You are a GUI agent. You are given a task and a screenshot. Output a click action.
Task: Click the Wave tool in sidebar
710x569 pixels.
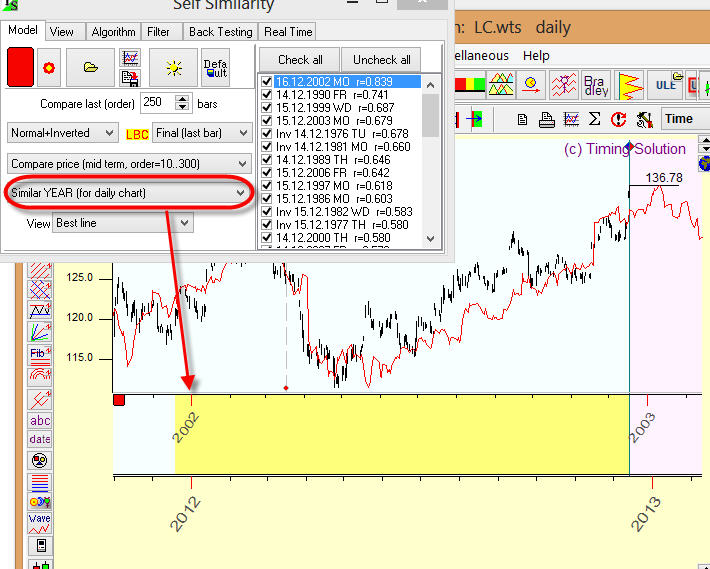click(x=40, y=522)
